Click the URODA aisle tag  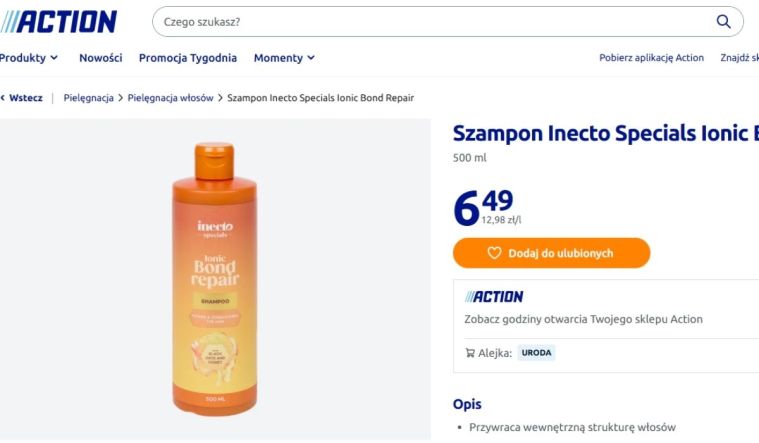(536, 353)
